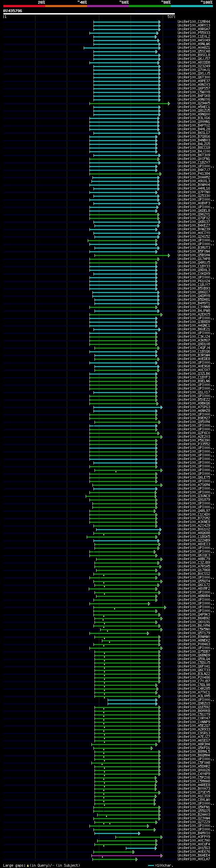The height and width of the screenshot is (868, 216).
Task: Select label UniRef100_Q7SEY5
Action: tap(194, 793)
